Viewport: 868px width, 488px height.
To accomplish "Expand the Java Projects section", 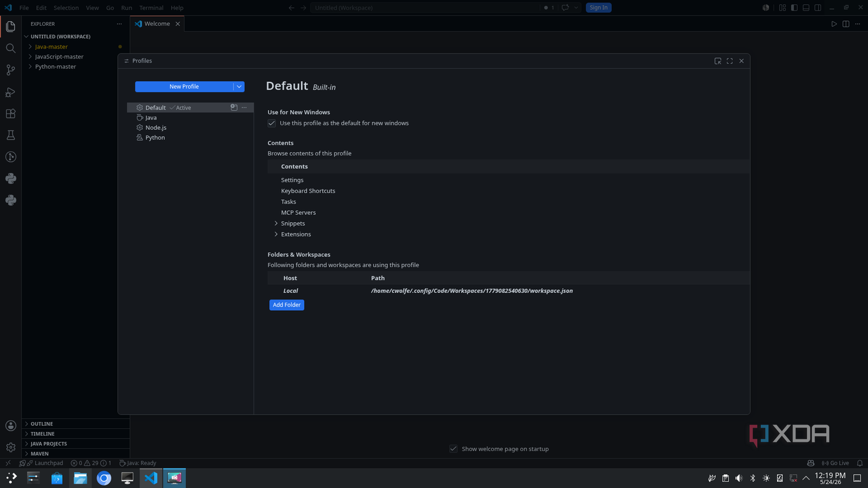I will click(49, 444).
